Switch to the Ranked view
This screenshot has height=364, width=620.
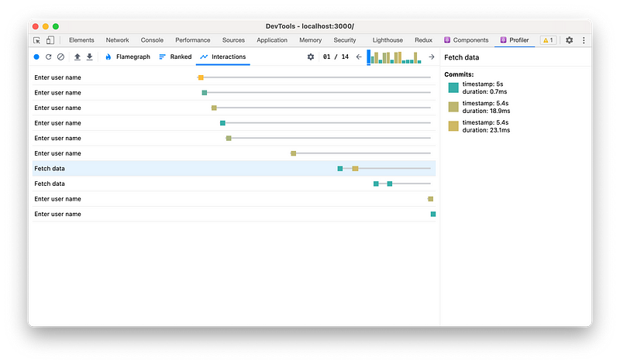[x=175, y=57]
